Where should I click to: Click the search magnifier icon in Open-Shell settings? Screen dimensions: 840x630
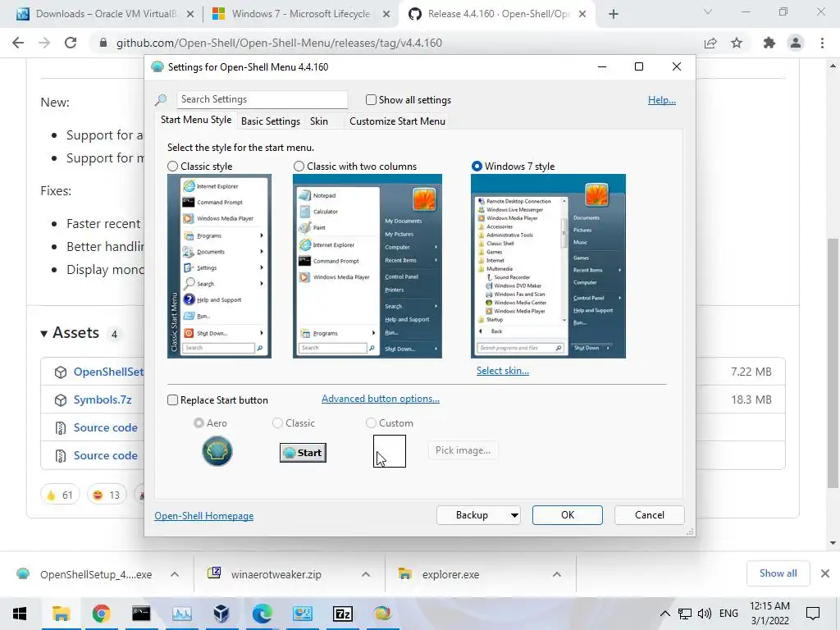point(161,99)
